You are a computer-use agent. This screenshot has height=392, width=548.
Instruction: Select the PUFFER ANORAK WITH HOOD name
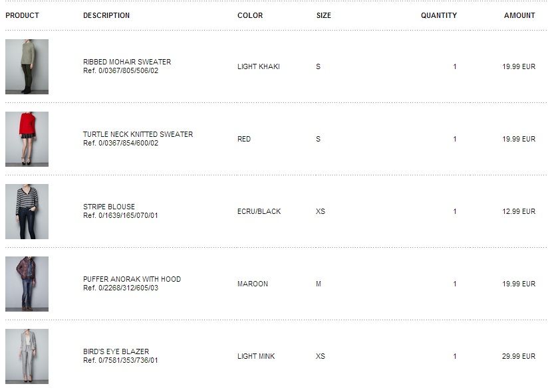click(132, 279)
